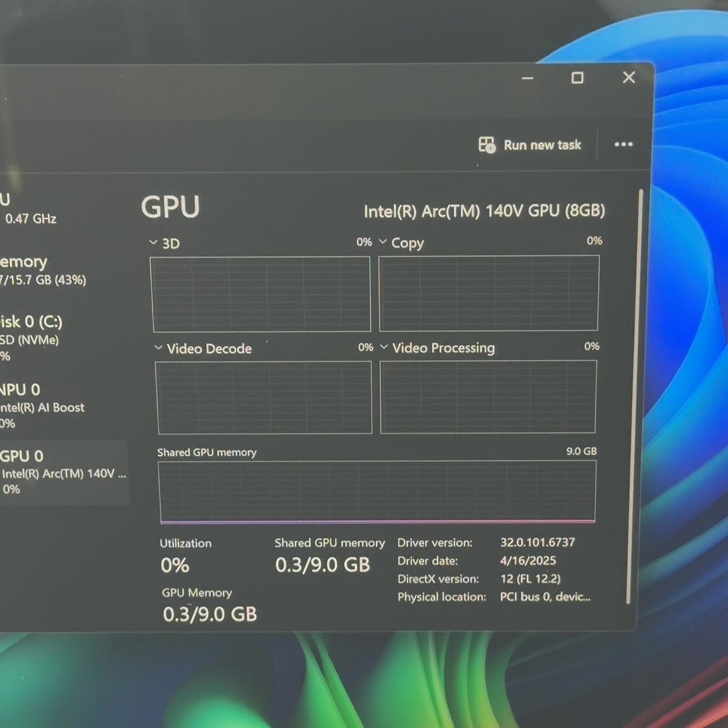The image size is (728, 728).
Task: Maximize the Task Manager window
Action: coord(578,78)
